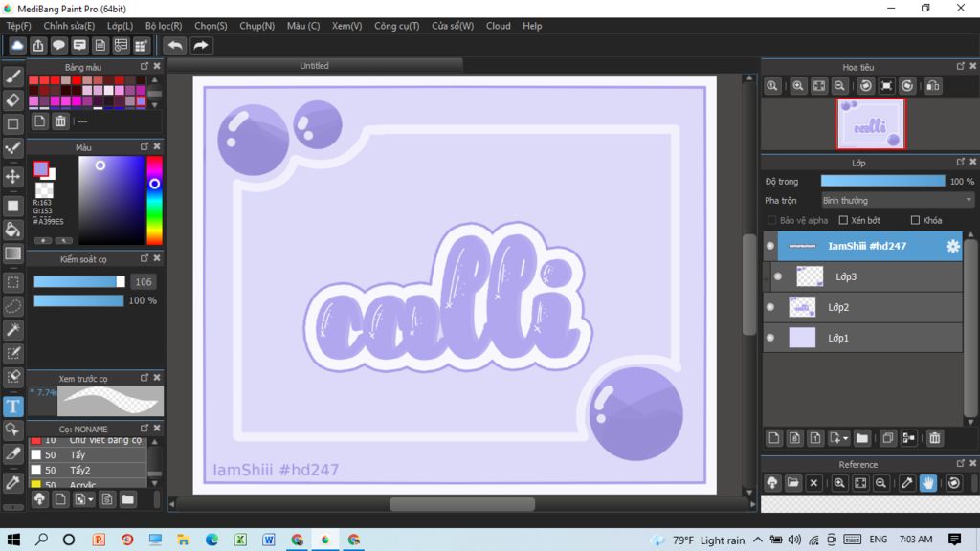This screenshot has width=980, height=551.
Task: Open the Cloud menu
Action: (498, 26)
